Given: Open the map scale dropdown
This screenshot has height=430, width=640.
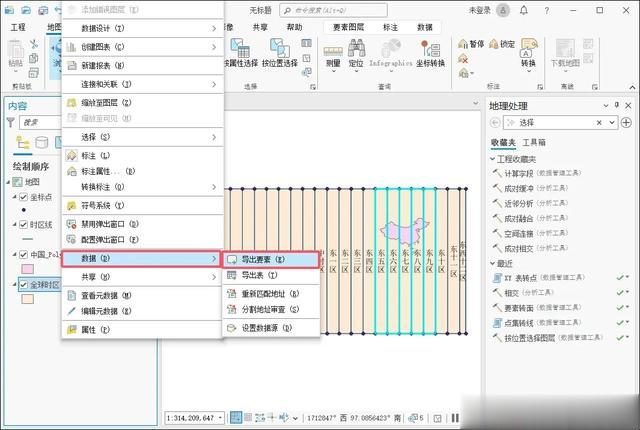Looking at the screenshot, I should tap(220, 418).
